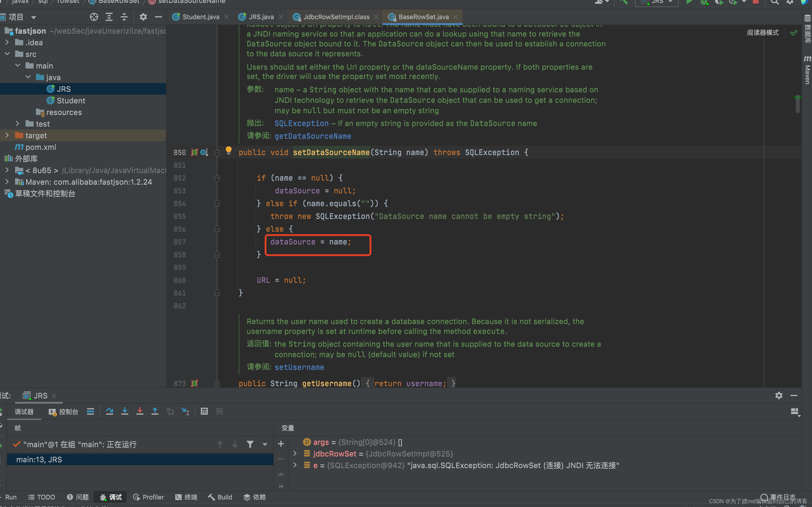This screenshot has width=812, height=507.
Task: Click editor vertical scrollbar thumb
Action: pyautogui.click(x=797, y=105)
